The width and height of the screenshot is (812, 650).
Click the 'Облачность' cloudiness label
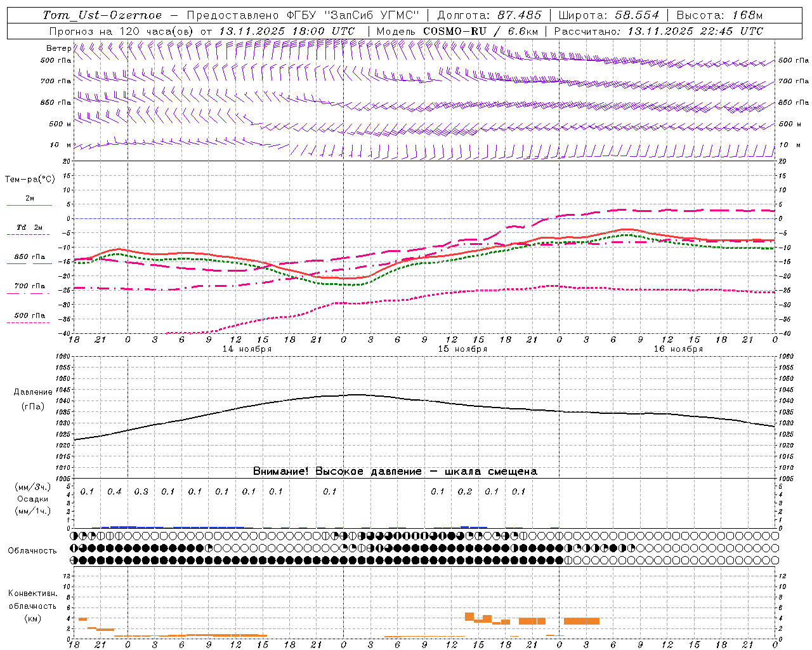[32, 550]
